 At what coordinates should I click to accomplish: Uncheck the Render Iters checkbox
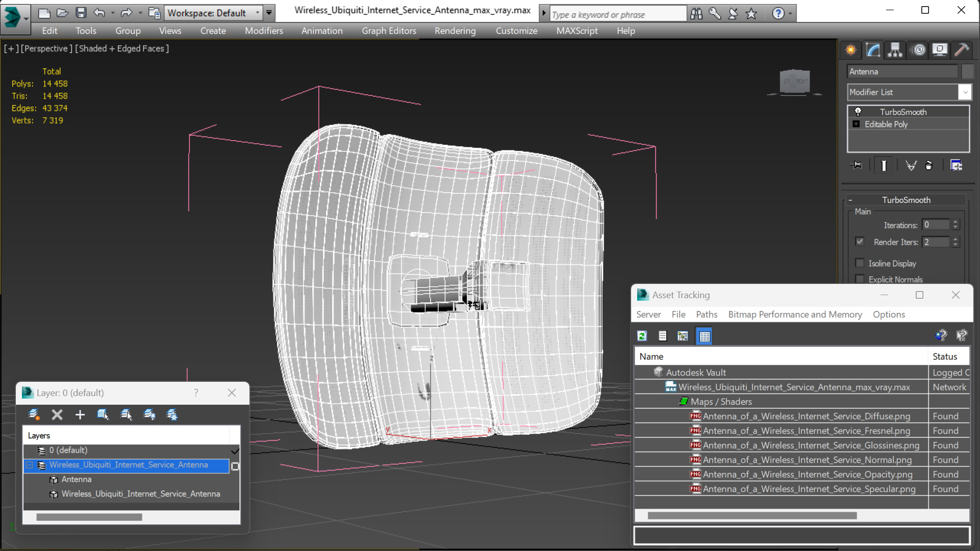860,242
